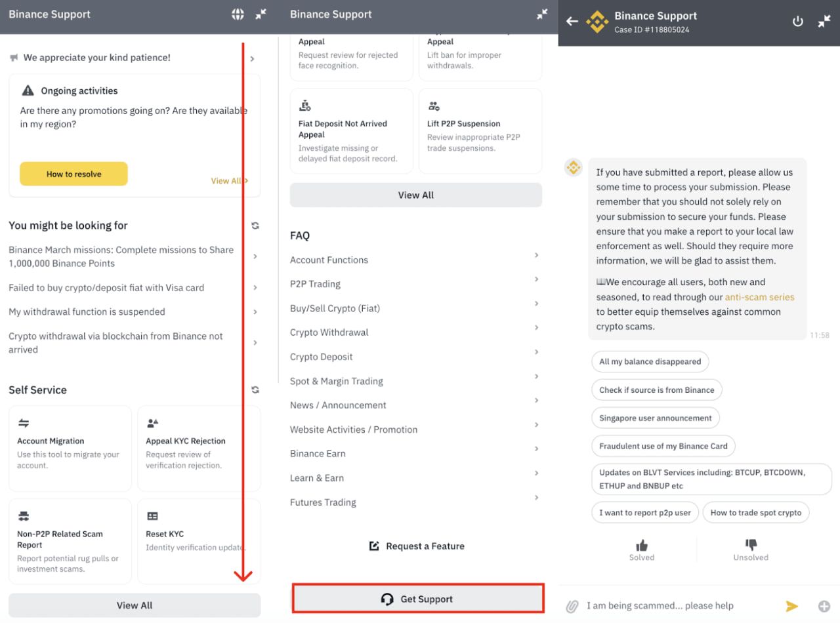This screenshot has height=623, width=840.
Task: Select I want to report p2p user
Action: (x=645, y=513)
